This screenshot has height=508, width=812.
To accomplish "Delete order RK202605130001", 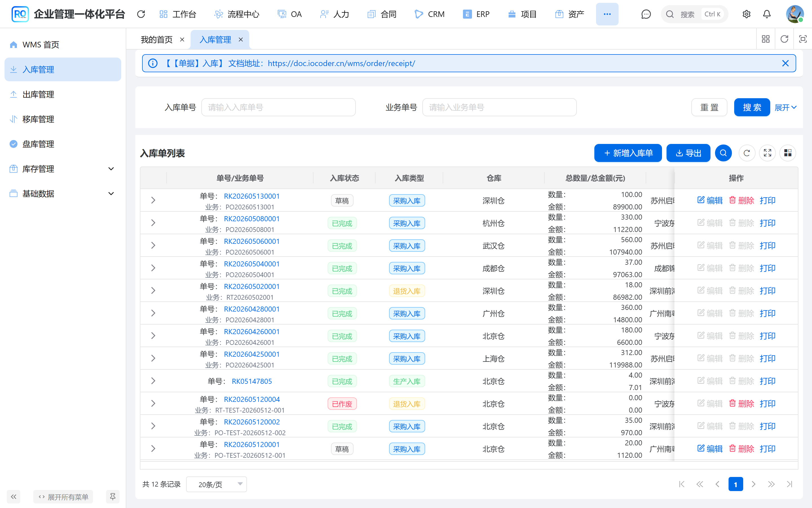I will (742, 201).
